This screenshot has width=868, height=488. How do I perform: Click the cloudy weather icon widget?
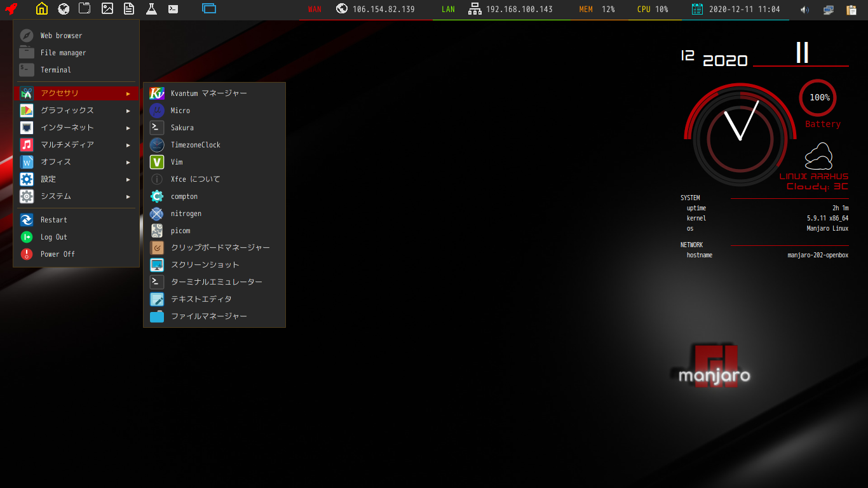click(x=818, y=156)
